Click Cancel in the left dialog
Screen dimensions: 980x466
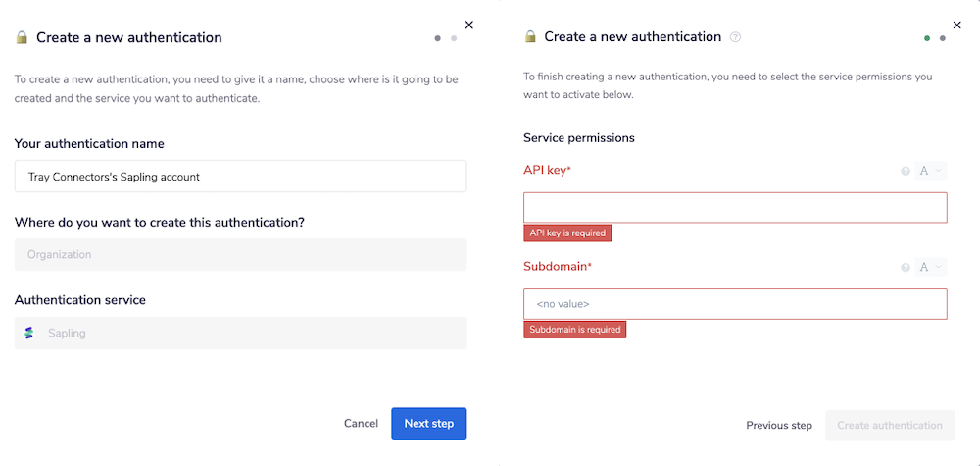tap(361, 424)
